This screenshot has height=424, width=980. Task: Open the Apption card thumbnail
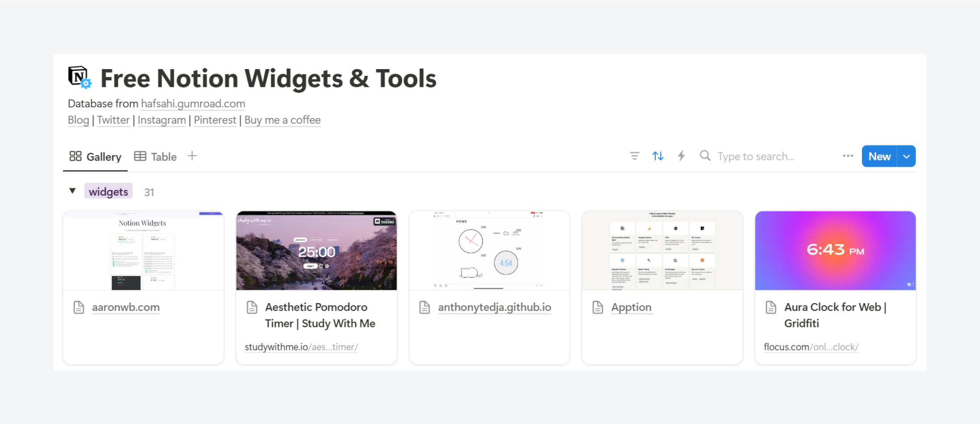point(662,251)
